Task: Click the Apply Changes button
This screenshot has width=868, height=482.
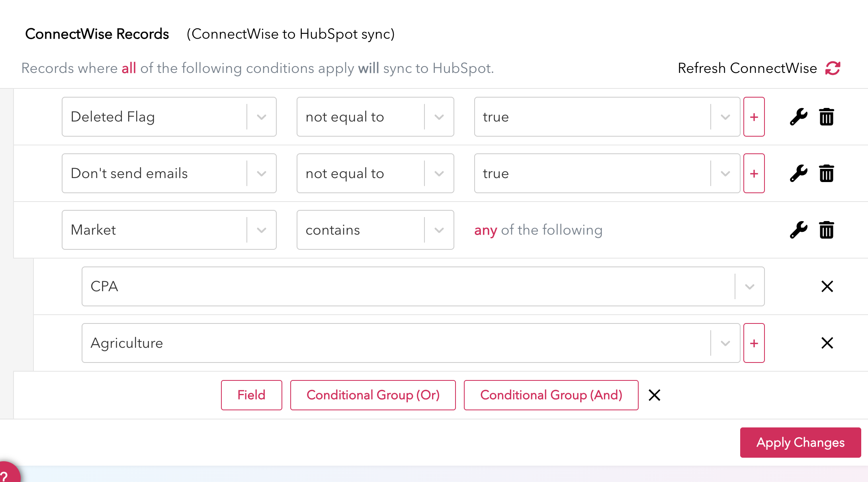Action: (x=800, y=443)
